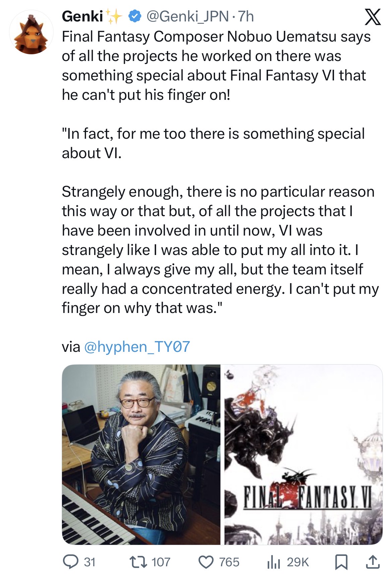Open the Final Fantasy VI cover image
The width and height of the screenshot is (392, 578).
[x=304, y=454]
